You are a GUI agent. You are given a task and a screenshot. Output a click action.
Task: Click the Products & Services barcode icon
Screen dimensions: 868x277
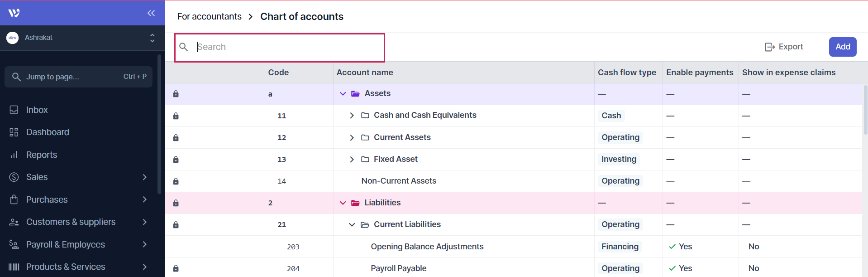14,267
